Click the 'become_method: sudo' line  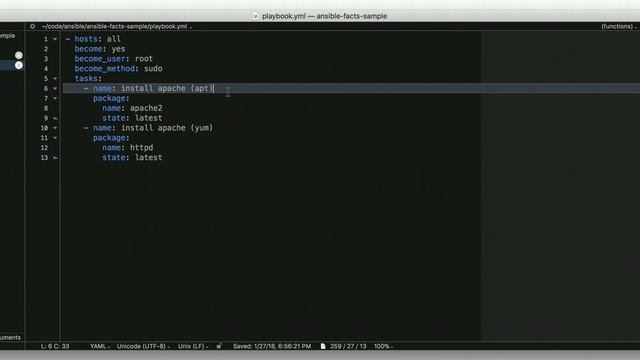(118, 69)
